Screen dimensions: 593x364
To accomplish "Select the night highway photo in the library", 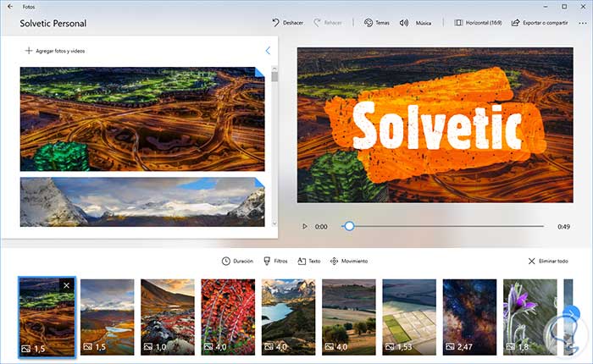I will point(142,119).
